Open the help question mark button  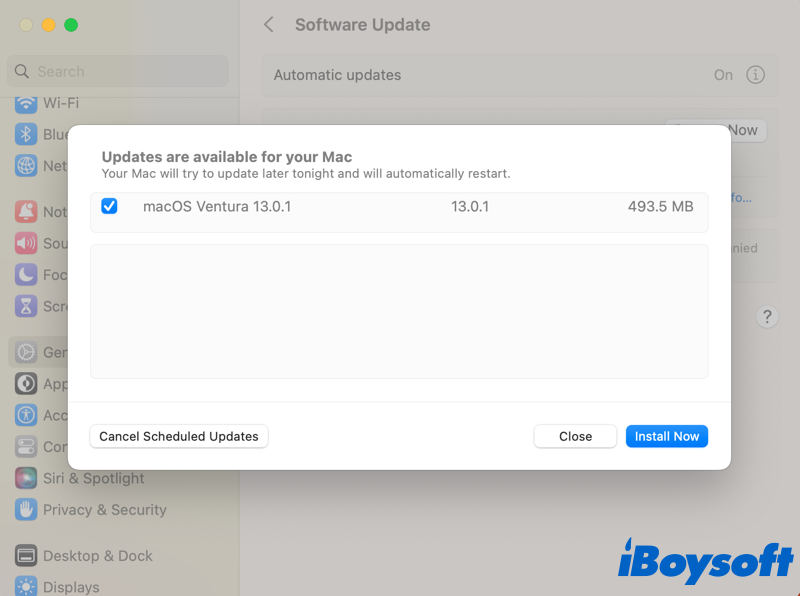767,317
